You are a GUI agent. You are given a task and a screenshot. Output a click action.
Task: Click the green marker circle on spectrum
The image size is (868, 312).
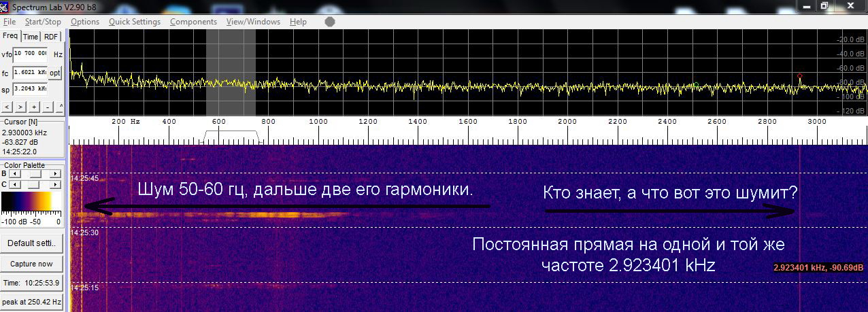(696, 84)
